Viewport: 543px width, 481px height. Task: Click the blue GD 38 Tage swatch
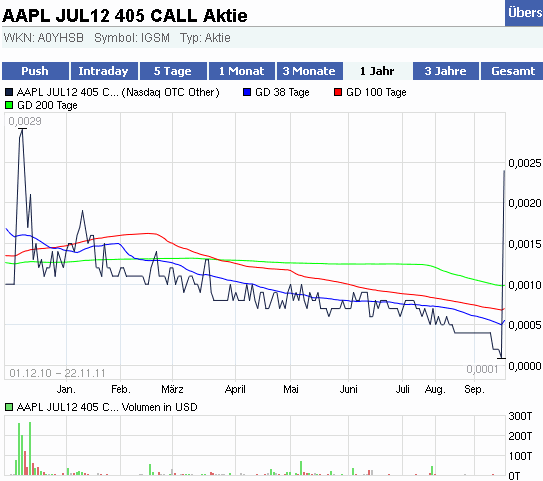click(247, 92)
